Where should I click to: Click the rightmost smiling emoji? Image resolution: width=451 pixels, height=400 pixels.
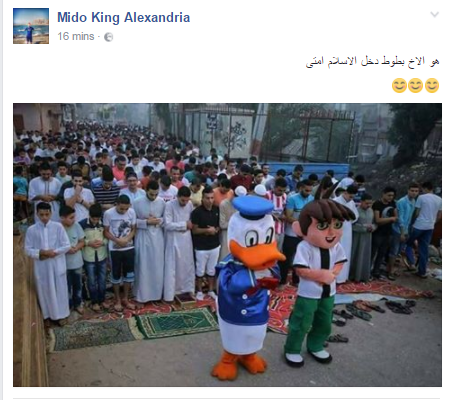tap(432, 86)
